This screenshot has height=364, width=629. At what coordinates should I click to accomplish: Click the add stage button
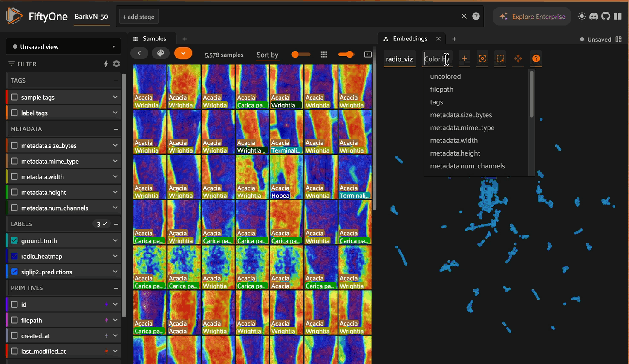[x=138, y=17]
